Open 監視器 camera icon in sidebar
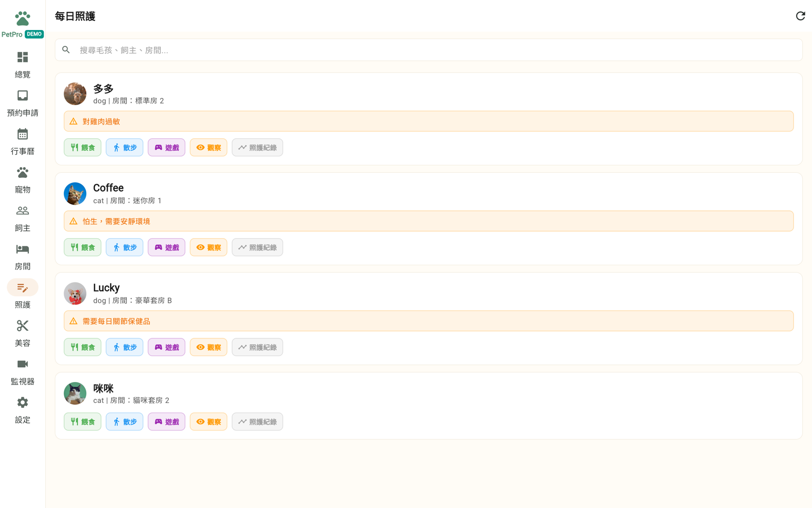Image resolution: width=812 pixels, height=508 pixels. [x=22, y=364]
